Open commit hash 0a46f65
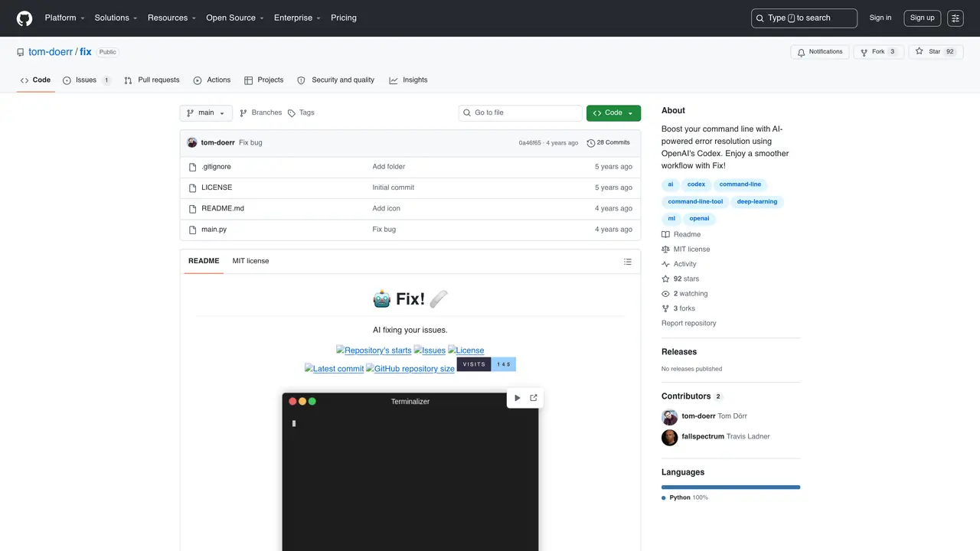Image resolution: width=980 pixels, height=551 pixels. (530, 143)
